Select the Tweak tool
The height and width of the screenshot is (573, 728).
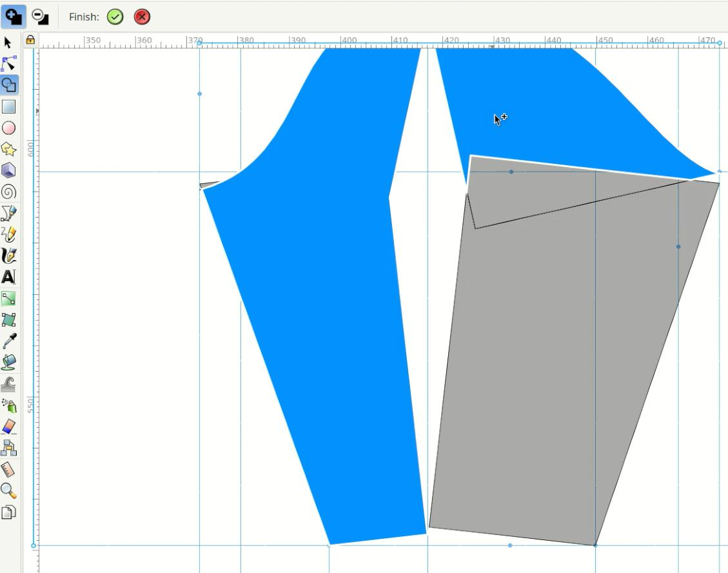[x=9, y=384]
